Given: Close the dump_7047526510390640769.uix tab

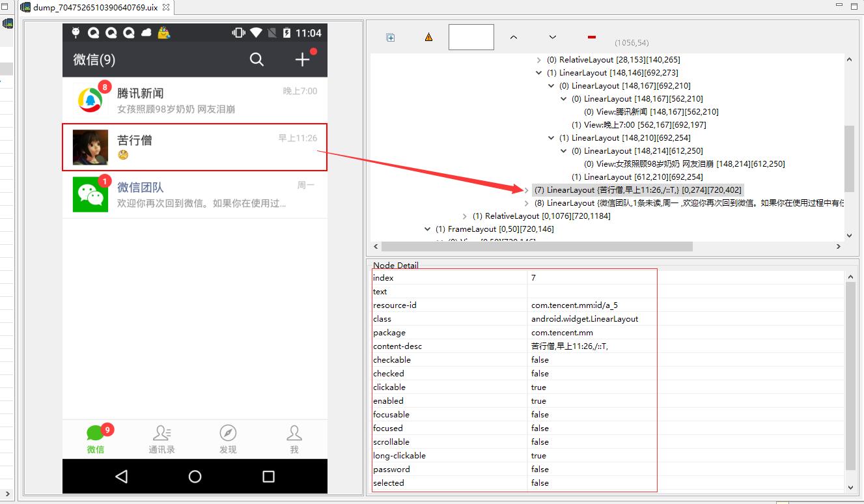Looking at the screenshot, I should [x=165, y=8].
